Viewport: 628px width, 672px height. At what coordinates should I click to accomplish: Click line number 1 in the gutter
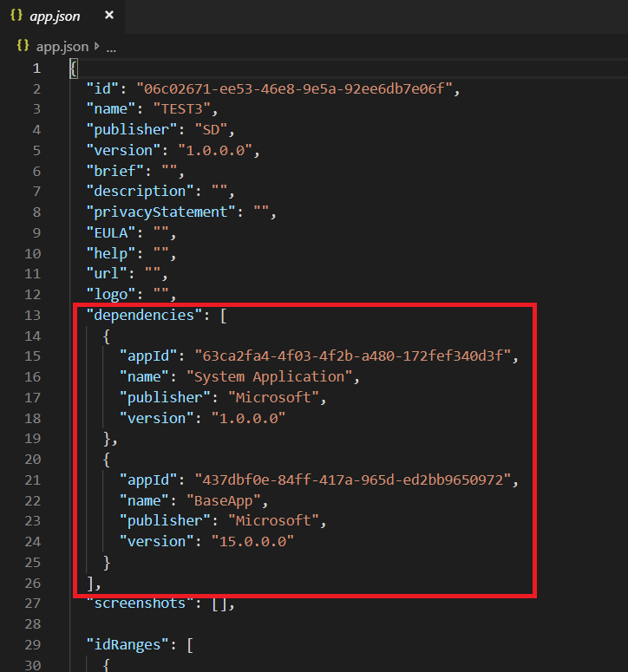coord(36,68)
